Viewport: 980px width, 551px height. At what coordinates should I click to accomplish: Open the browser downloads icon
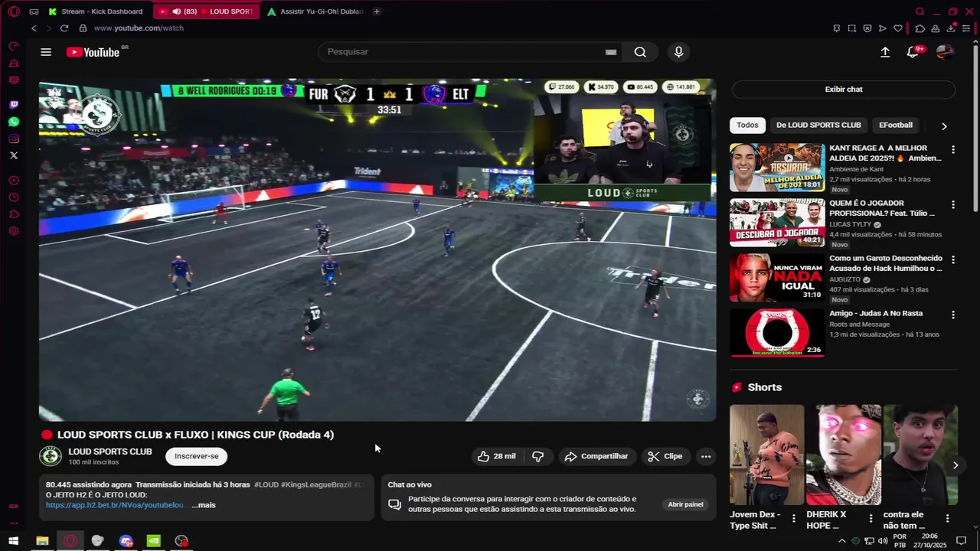pyautogui.click(x=951, y=28)
